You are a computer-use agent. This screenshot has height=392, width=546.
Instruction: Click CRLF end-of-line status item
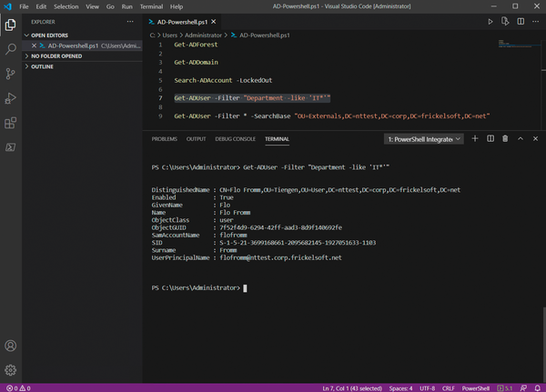pos(448,388)
